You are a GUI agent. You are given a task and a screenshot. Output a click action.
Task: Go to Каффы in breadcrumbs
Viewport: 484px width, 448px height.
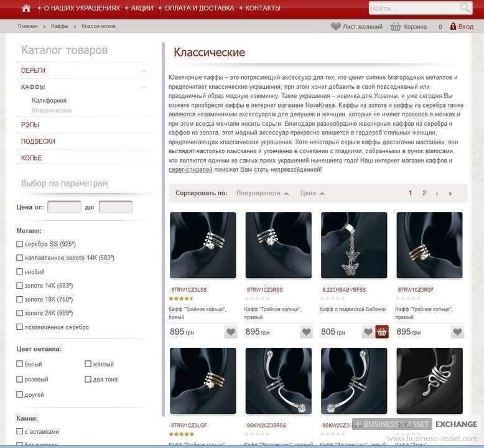(60, 26)
